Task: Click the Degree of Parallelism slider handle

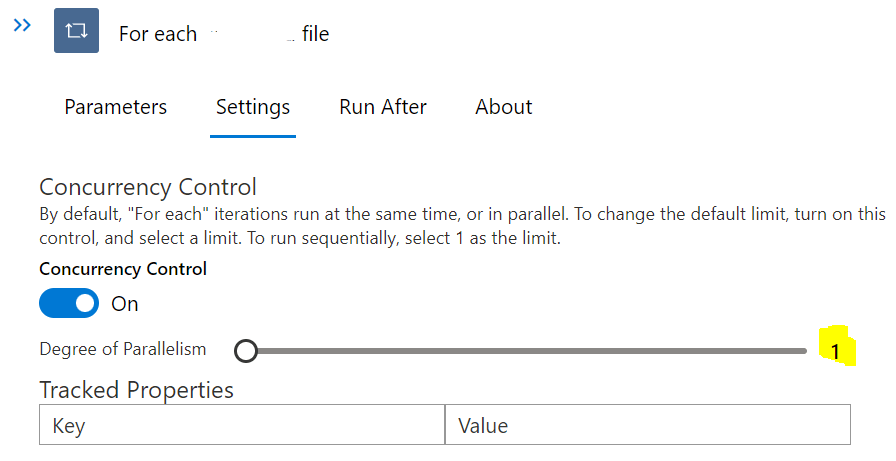Action: click(245, 351)
